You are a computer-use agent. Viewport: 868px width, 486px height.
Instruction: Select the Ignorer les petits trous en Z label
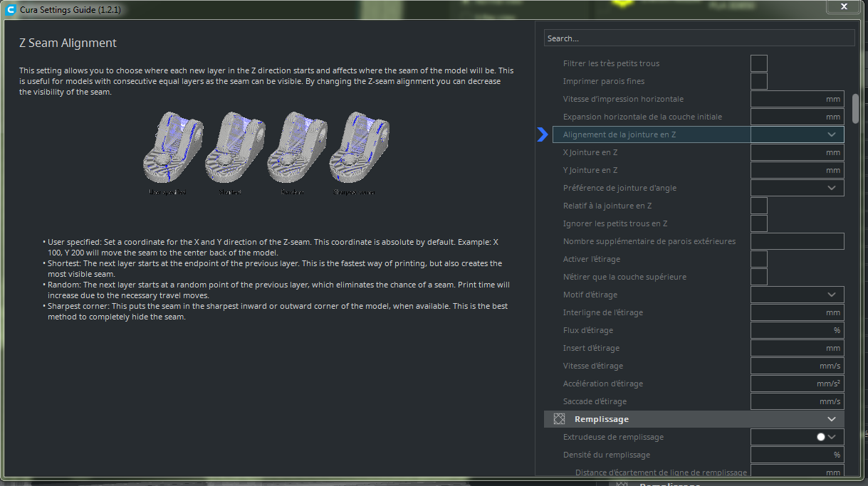pyautogui.click(x=615, y=223)
